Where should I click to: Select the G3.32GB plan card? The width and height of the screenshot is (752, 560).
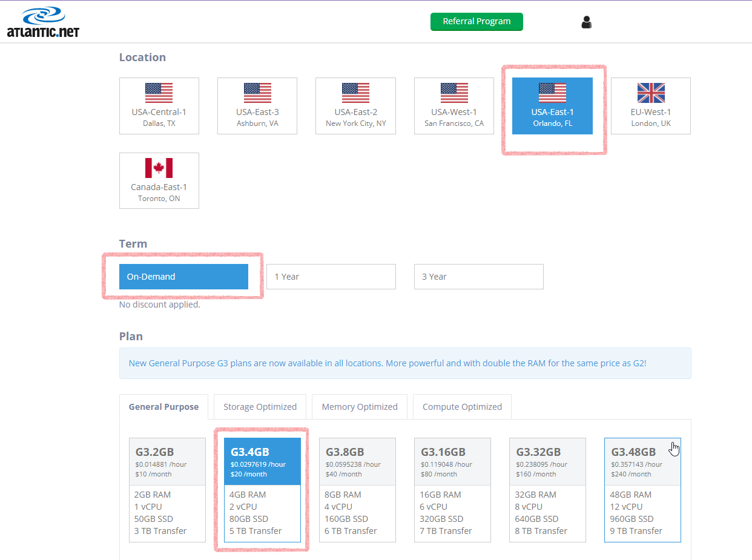click(x=547, y=490)
